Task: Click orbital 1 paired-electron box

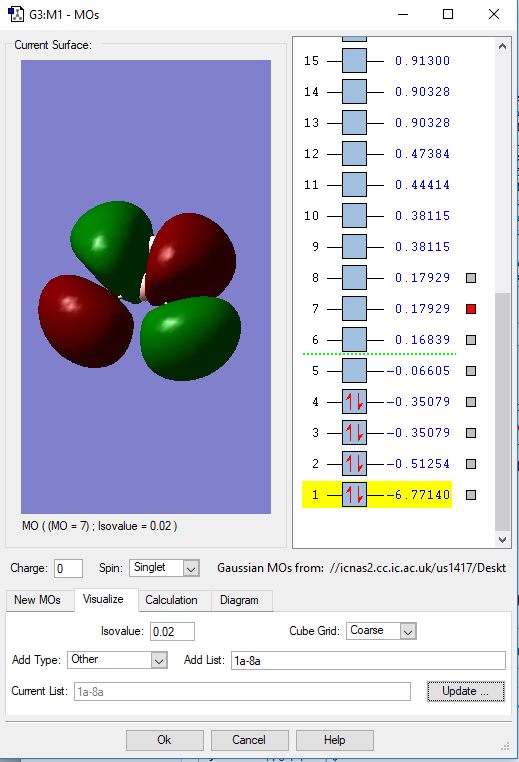Action: coord(354,495)
